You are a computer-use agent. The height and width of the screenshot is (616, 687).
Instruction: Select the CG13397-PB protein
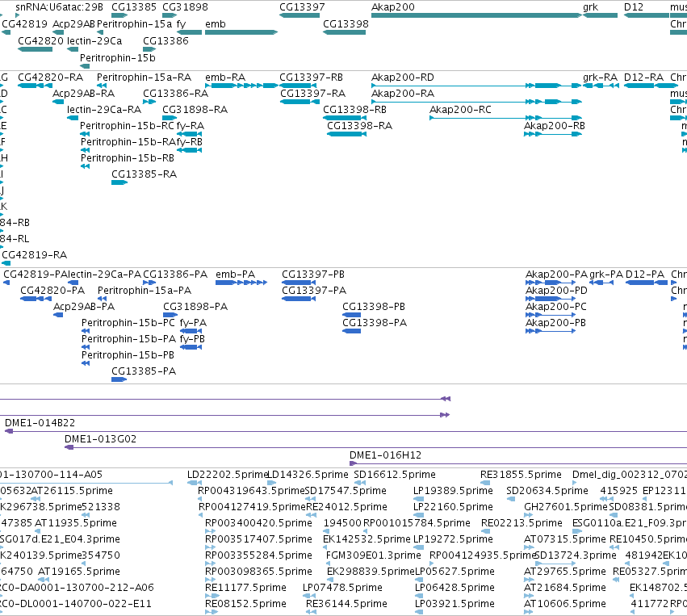point(299,283)
